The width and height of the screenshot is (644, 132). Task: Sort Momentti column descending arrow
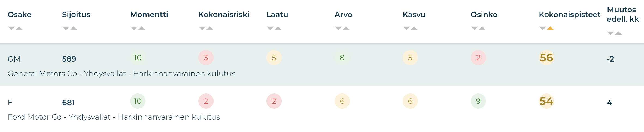point(134,28)
